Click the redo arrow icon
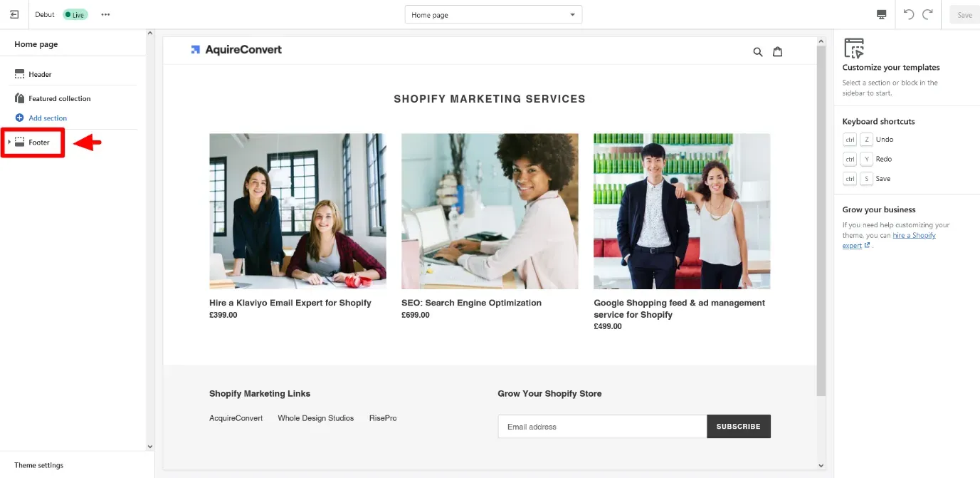This screenshot has width=980, height=478. point(927,14)
